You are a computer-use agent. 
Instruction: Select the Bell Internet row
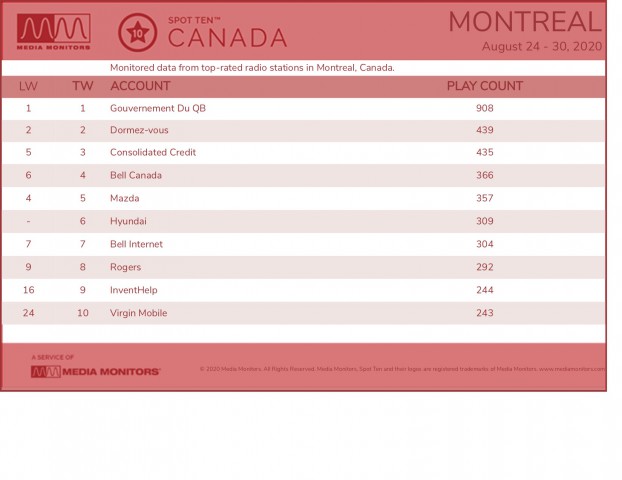click(303, 244)
